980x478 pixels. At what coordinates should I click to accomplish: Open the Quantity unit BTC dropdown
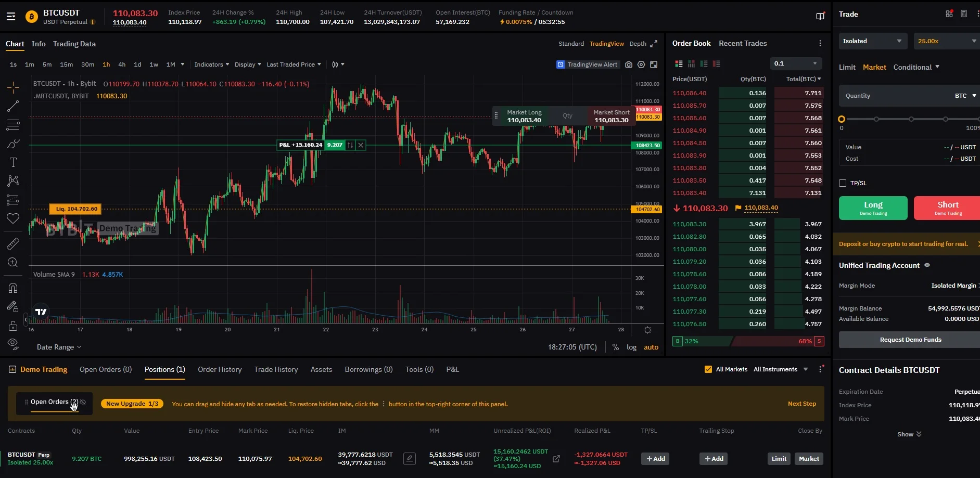965,96
